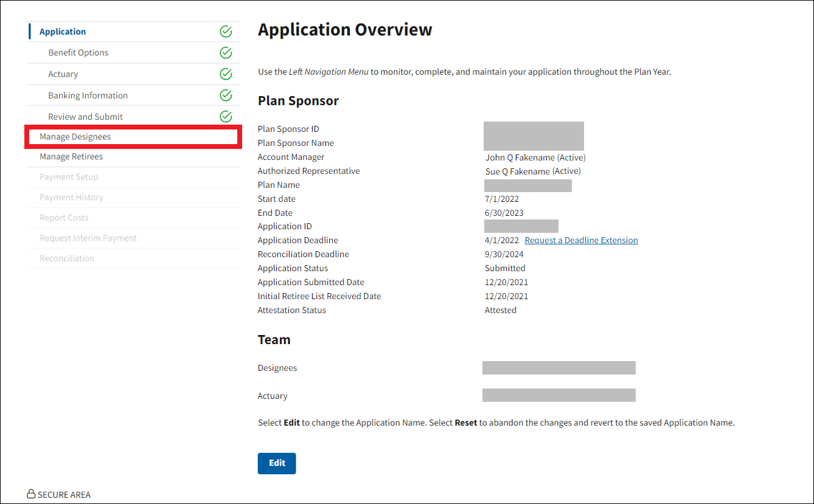Viewport: 814px width, 504px height.
Task: Click the Payment Setup menu entry
Action: click(x=69, y=177)
